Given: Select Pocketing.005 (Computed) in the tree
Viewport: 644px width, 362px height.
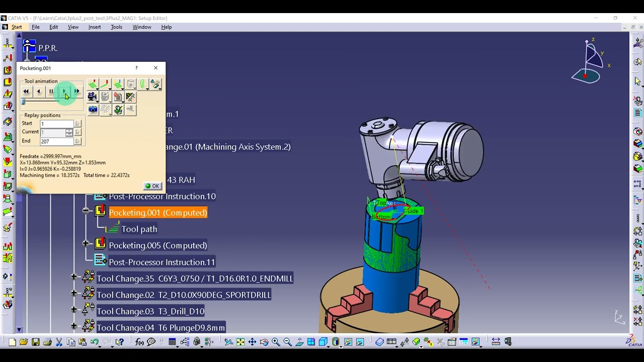Looking at the screenshot, I should pyautogui.click(x=158, y=245).
